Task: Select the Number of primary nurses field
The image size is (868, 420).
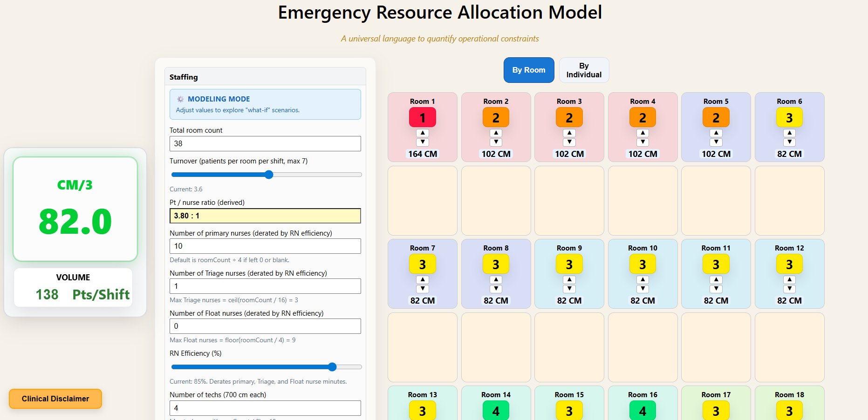Action: (265, 246)
